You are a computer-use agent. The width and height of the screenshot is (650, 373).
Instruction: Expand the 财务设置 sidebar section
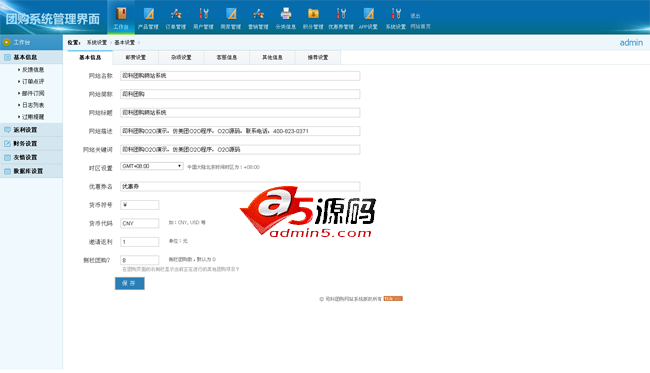[31, 143]
